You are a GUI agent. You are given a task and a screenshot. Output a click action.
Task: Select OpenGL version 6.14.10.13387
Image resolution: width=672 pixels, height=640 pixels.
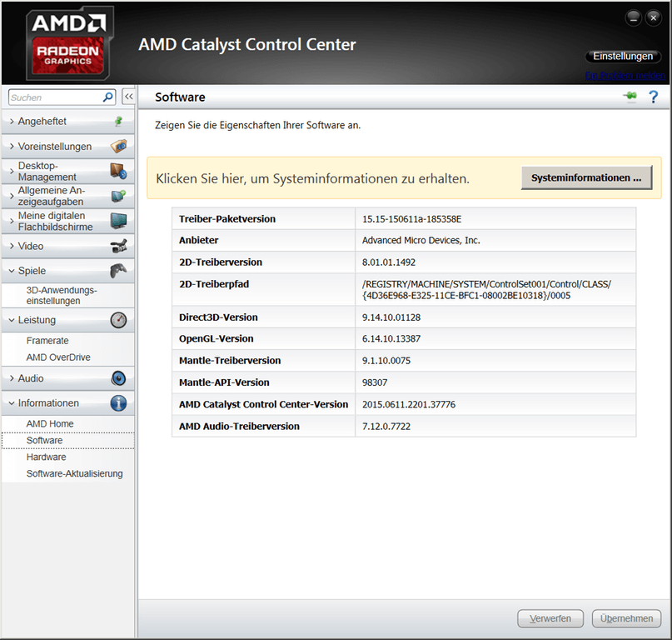point(391,339)
